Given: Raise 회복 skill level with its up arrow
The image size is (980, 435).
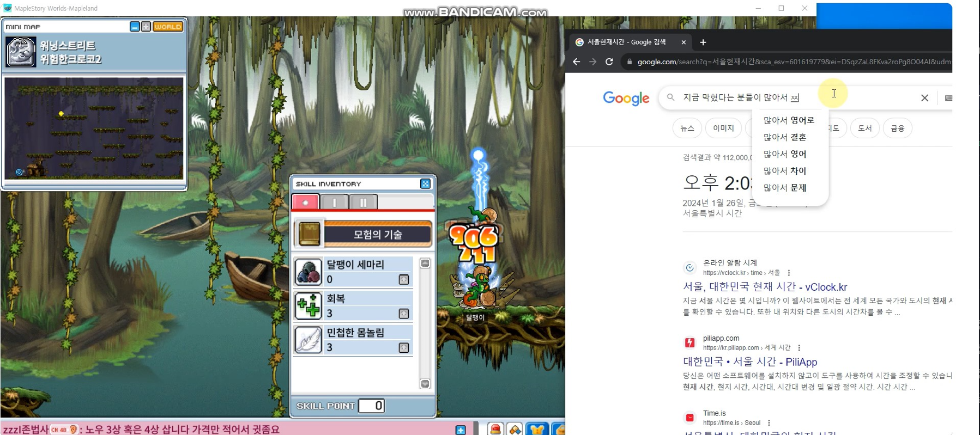Looking at the screenshot, I should [404, 314].
